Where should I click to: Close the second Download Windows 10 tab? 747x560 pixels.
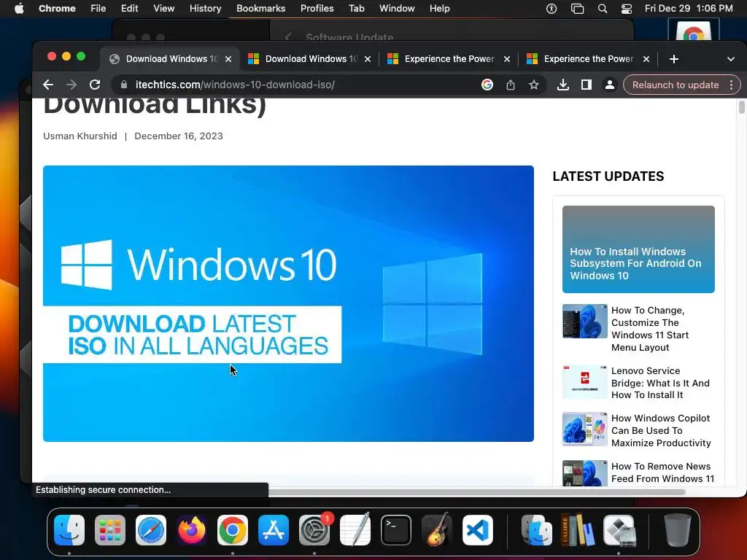point(368,59)
